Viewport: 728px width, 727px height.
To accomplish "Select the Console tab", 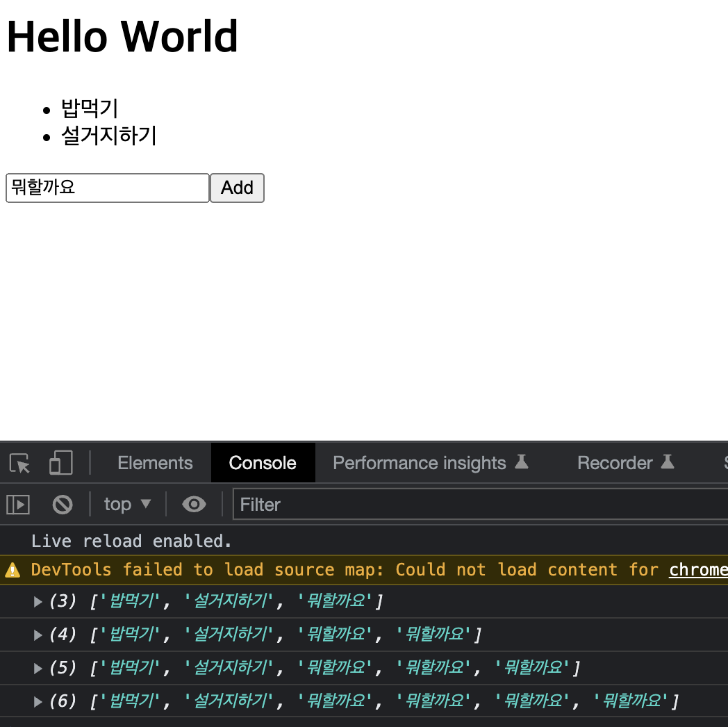I will tap(263, 463).
